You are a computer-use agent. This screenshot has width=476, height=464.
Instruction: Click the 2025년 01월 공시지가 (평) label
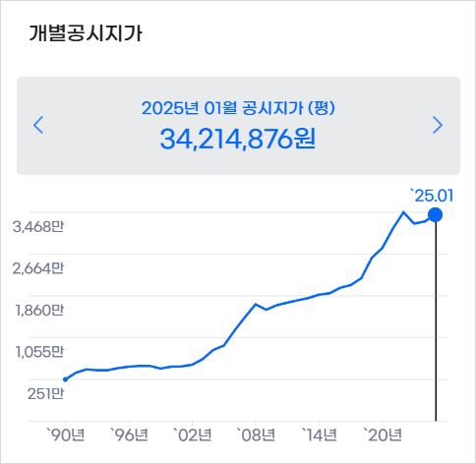pyautogui.click(x=238, y=108)
